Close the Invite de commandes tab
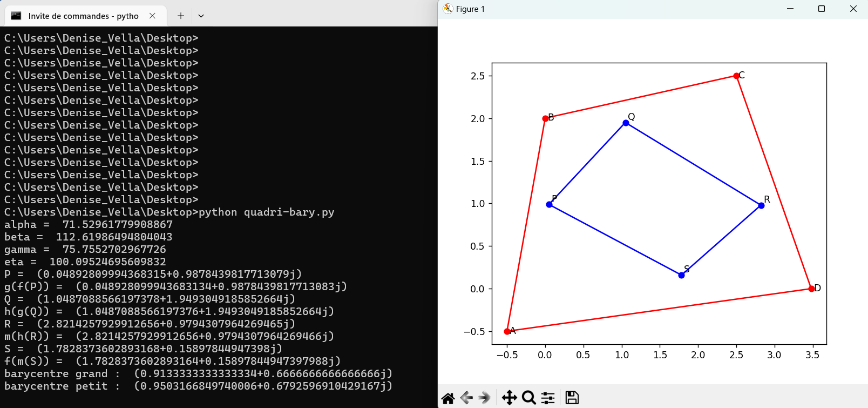Screen dimensions: 868x408 (x=152, y=16)
